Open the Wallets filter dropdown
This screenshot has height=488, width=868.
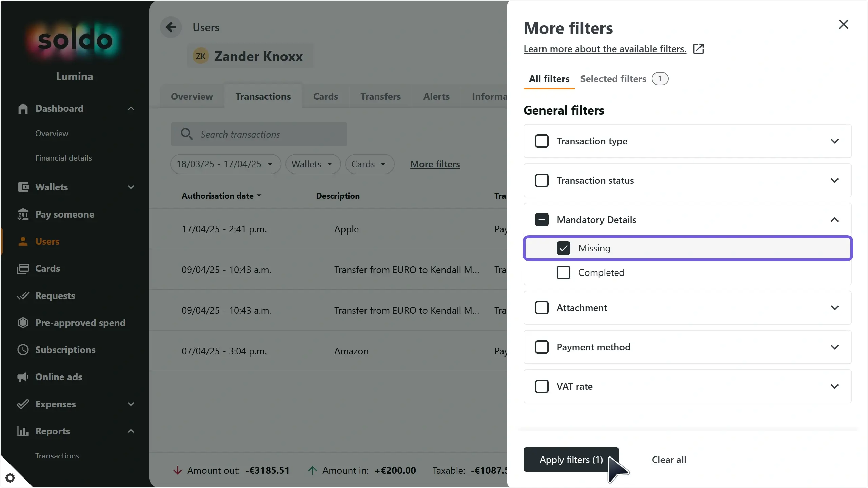313,164
